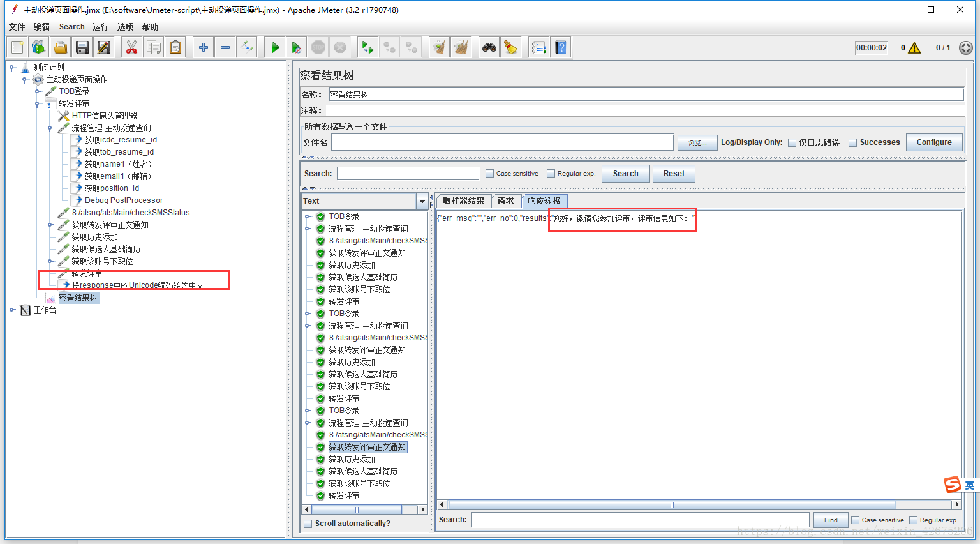
Task: Click the Reset button
Action: click(674, 174)
